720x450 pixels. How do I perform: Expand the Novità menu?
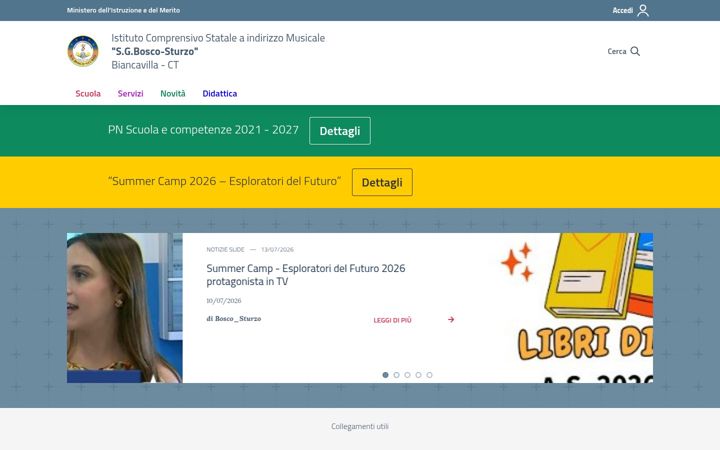tap(173, 94)
